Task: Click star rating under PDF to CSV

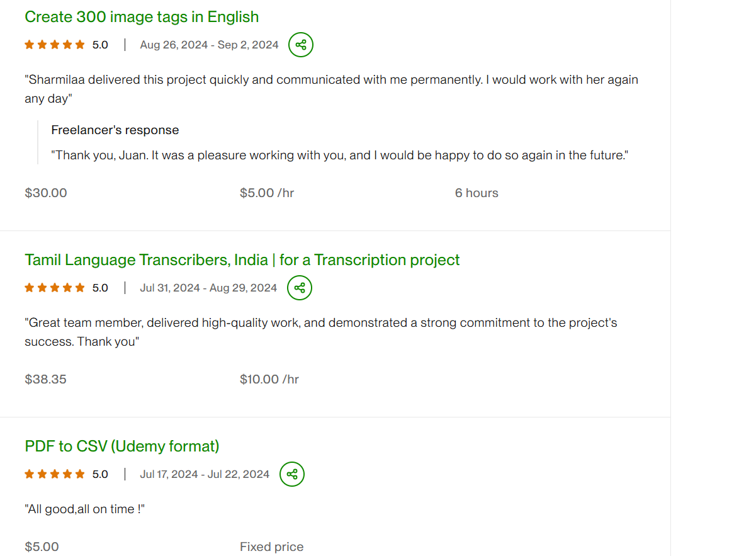Action: click(55, 474)
